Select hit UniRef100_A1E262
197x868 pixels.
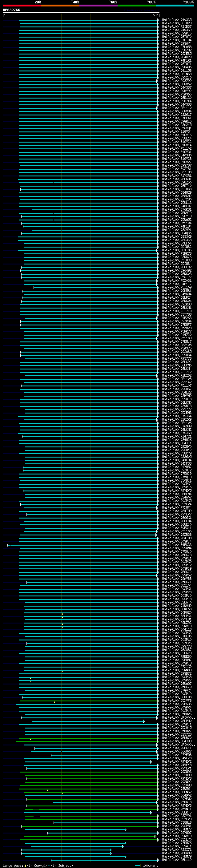tap(176, 375)
